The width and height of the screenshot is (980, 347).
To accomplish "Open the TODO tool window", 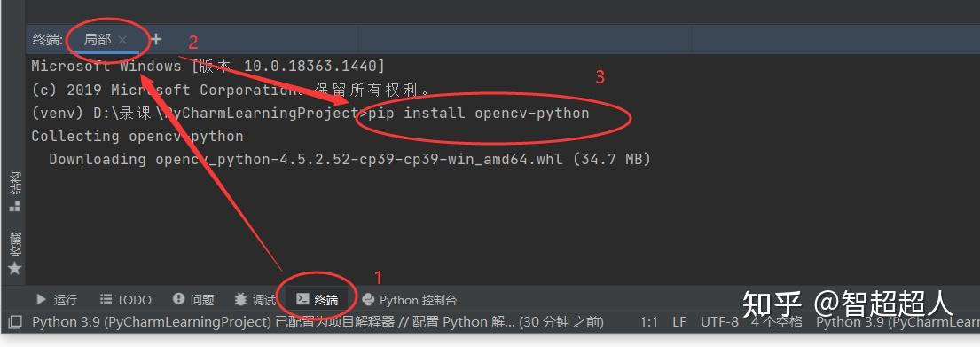I will click(126, 300).
